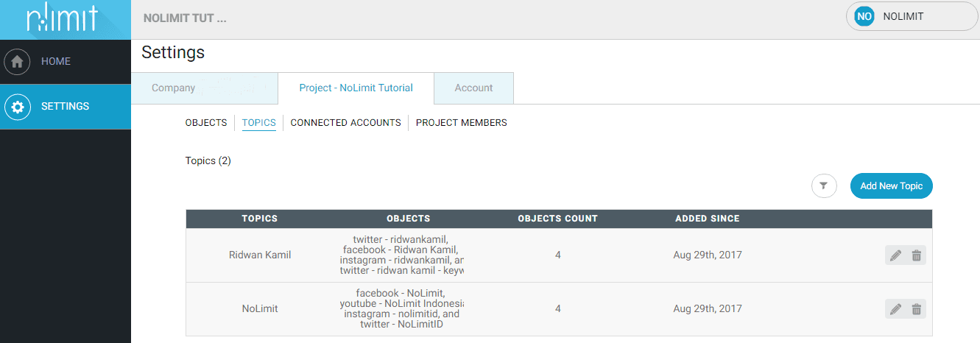Viewport: 980px width, 343px height.
Task: Click the date in Ridwan Kamil row
Action: pyautogui.click(x=708, y=255)
